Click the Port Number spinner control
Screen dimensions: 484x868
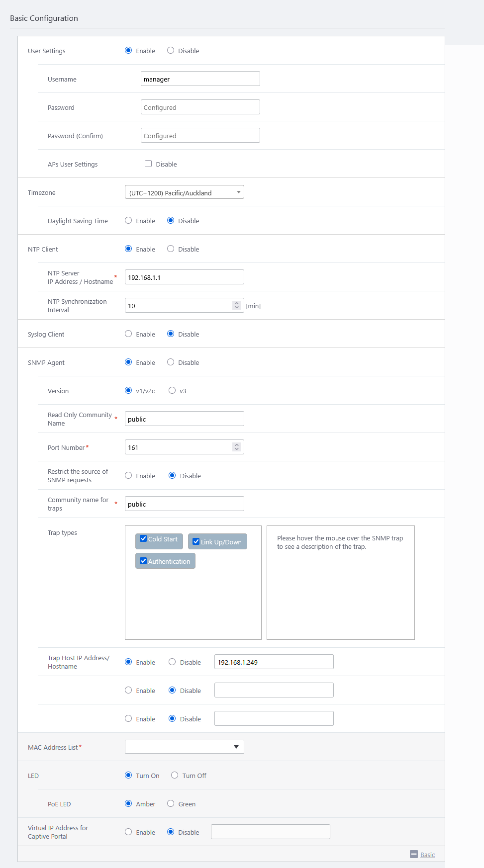[x=237, y=447]
